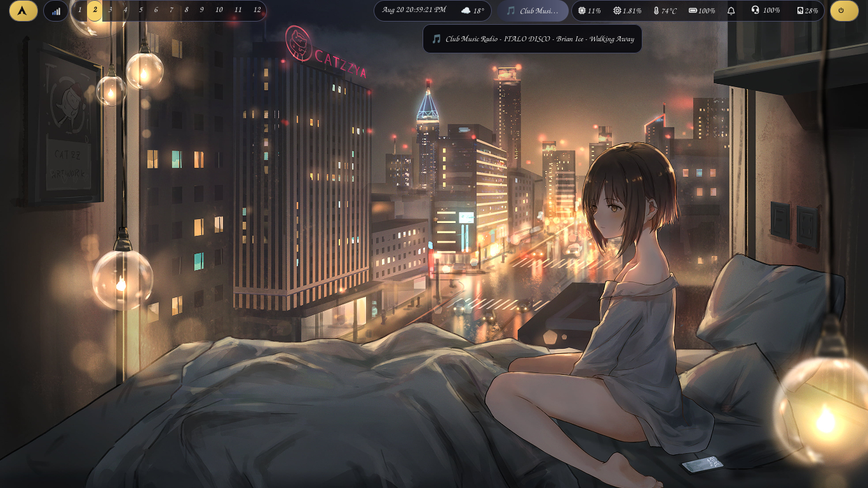868x488 pixels.
Task: Click the CPU chip icon at 11%
Action: tap(581, 11)
